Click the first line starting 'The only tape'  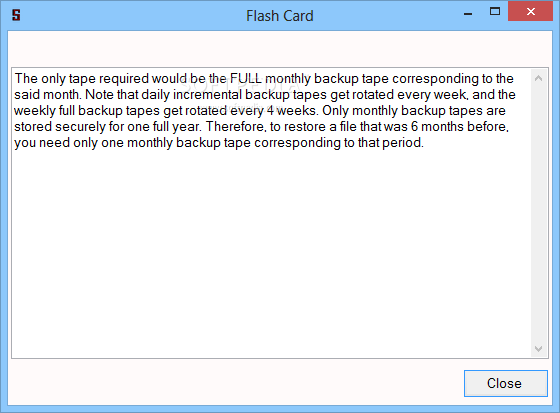click(264, 79)
